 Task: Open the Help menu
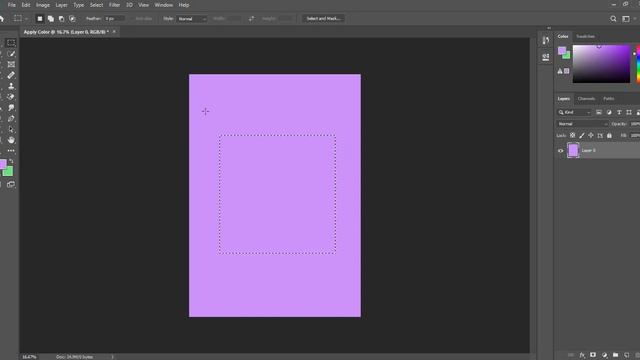point(184,5)
